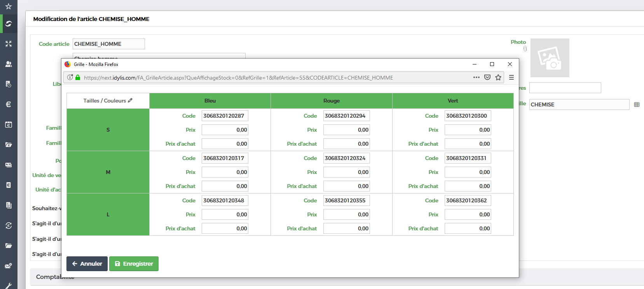The height and width of the screenshot is (289, 644).
Task: Click the padlock site security icon
Action: click(x=78, y=77)
